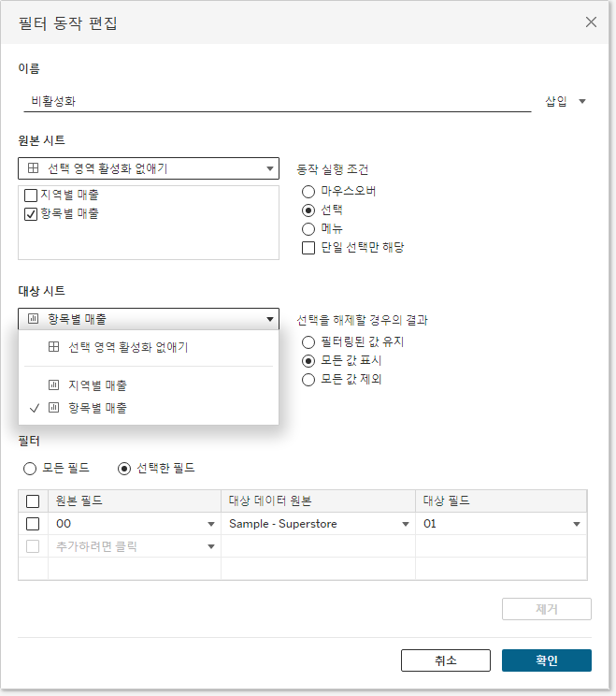
Task: Click chart icon beside checked 항목별 매출 entry
Action: point(53,408)
